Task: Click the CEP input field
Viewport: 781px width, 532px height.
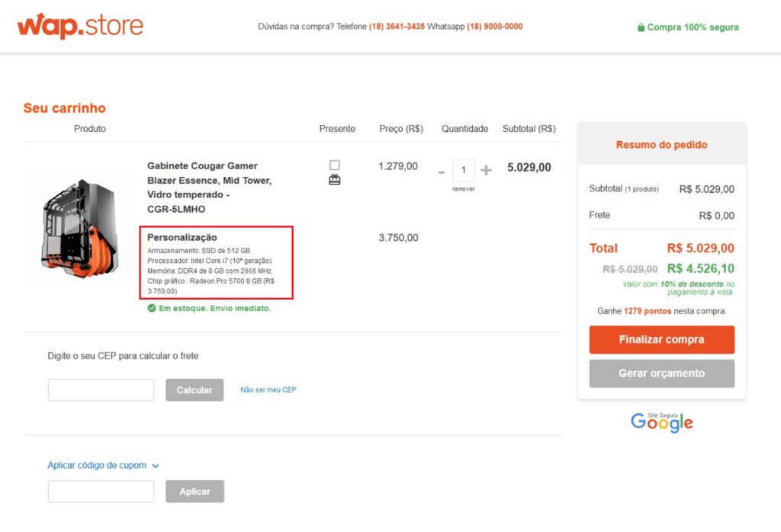Action: (x=101, y=389)
